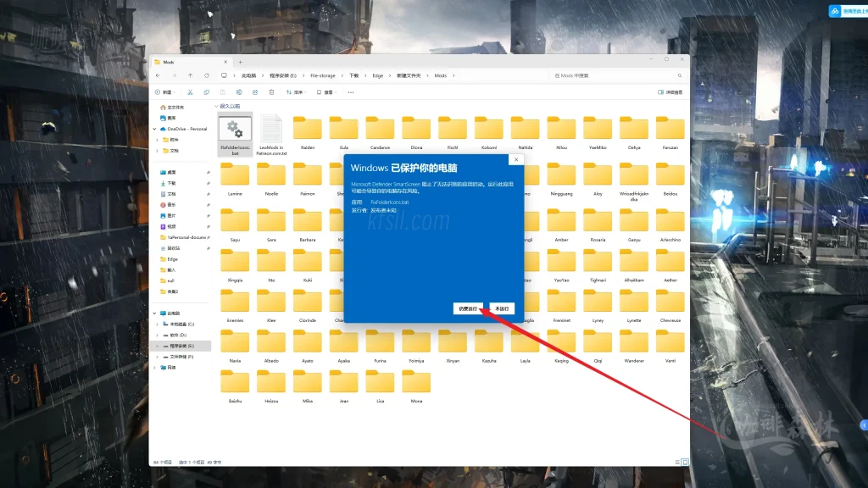Select the Wrioadfnkjakndka folder

pos(634,180)
